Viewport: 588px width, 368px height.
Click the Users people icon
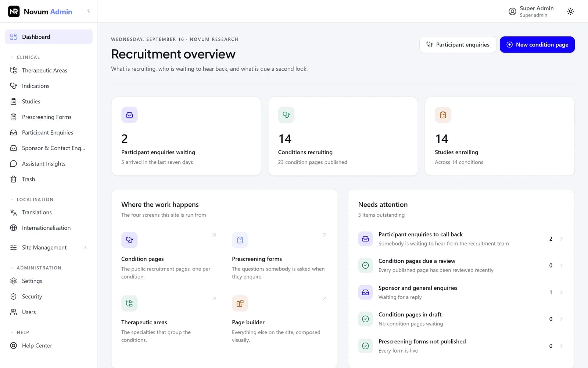coord(14,312)
